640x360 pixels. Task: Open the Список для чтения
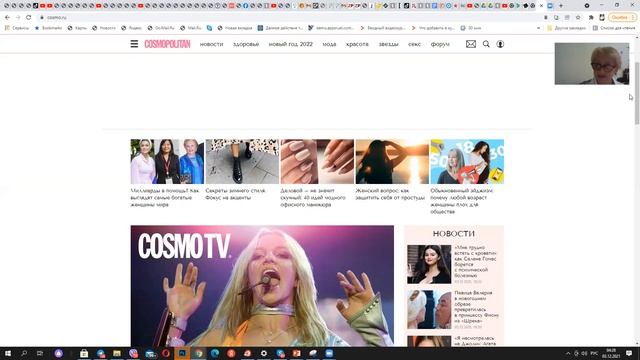point(614,28)
